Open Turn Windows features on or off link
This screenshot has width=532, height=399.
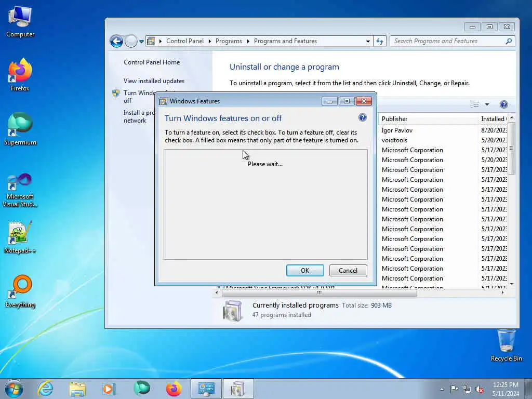(139, 97)
